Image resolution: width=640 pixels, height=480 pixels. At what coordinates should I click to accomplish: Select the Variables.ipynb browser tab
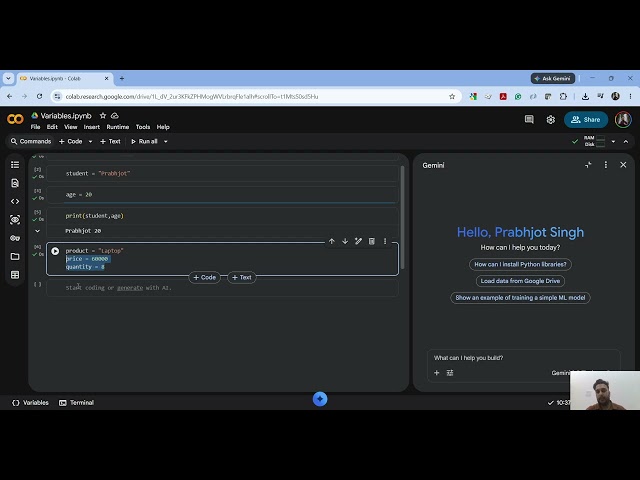click(x=64, y=78)
